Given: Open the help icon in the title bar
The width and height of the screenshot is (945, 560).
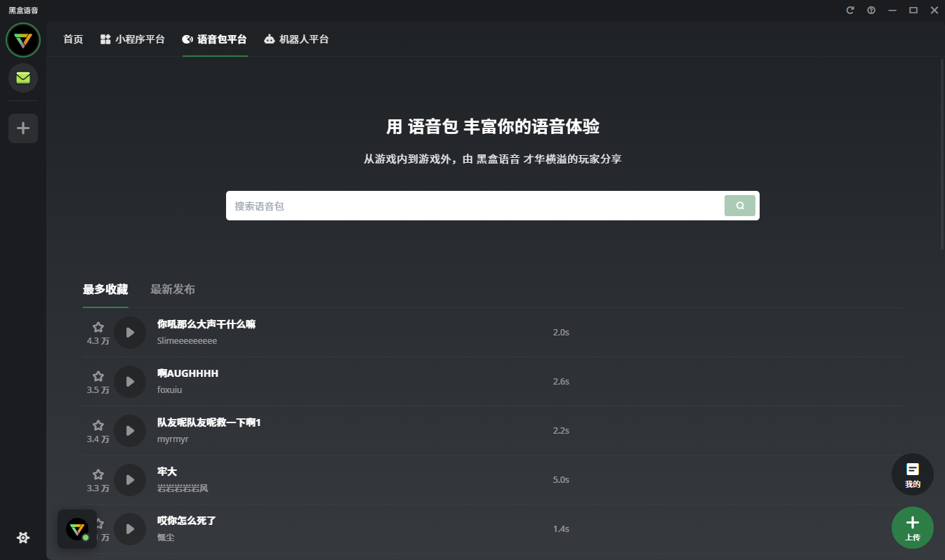Looking at the screenshot, I should tap(871, 10).
